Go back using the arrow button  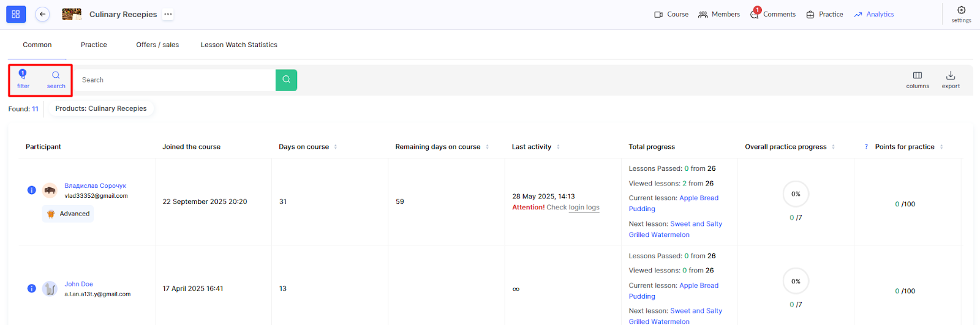click(x=42, y=14)
